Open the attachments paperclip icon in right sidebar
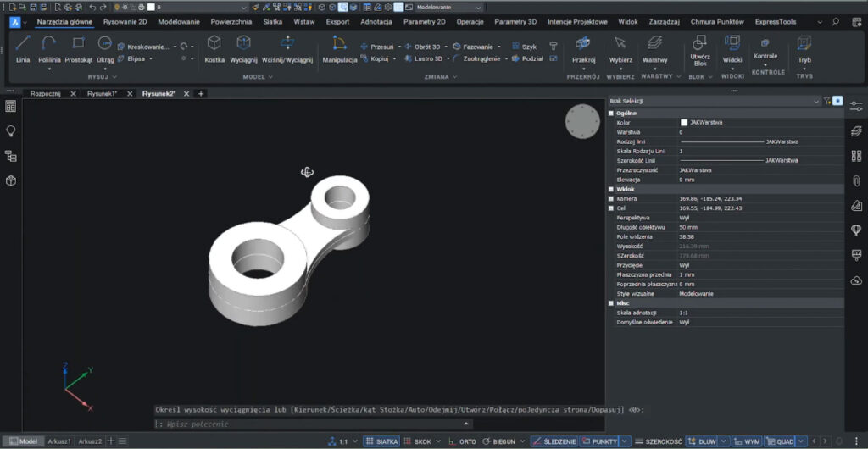Image resolution: width=868 pixels, height=449 pixels. 856,180
